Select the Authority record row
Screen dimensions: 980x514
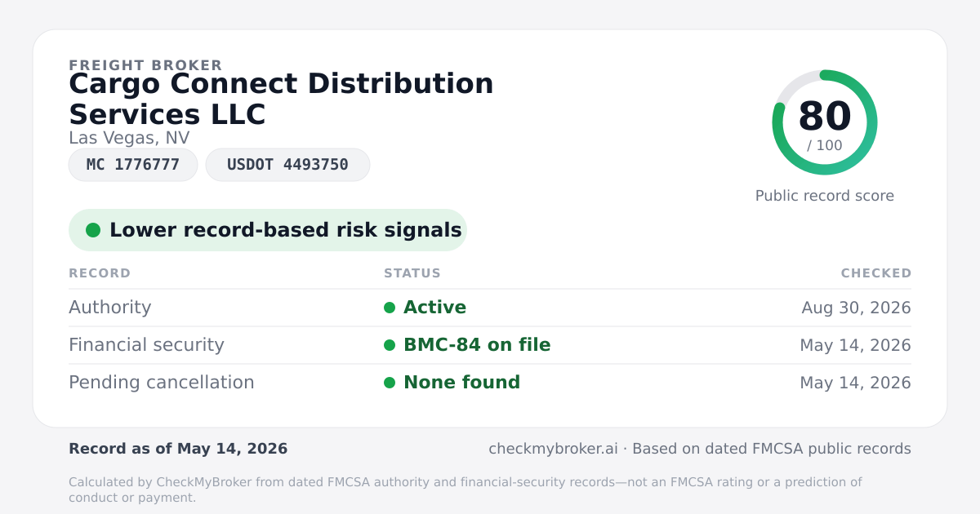tap(490, 308)
